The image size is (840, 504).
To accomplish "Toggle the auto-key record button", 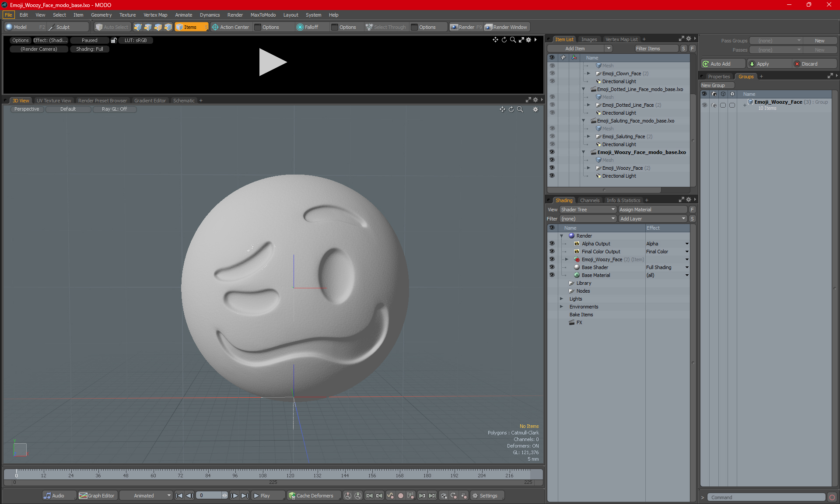I will [400, 496].
